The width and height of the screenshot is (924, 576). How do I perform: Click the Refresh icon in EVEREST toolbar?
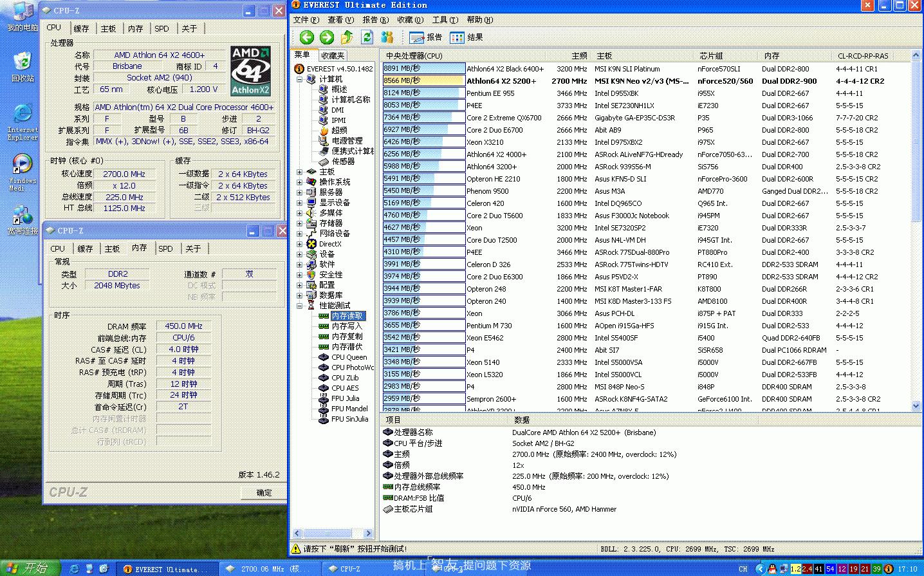pyautogui.click(x=367, y=37)
